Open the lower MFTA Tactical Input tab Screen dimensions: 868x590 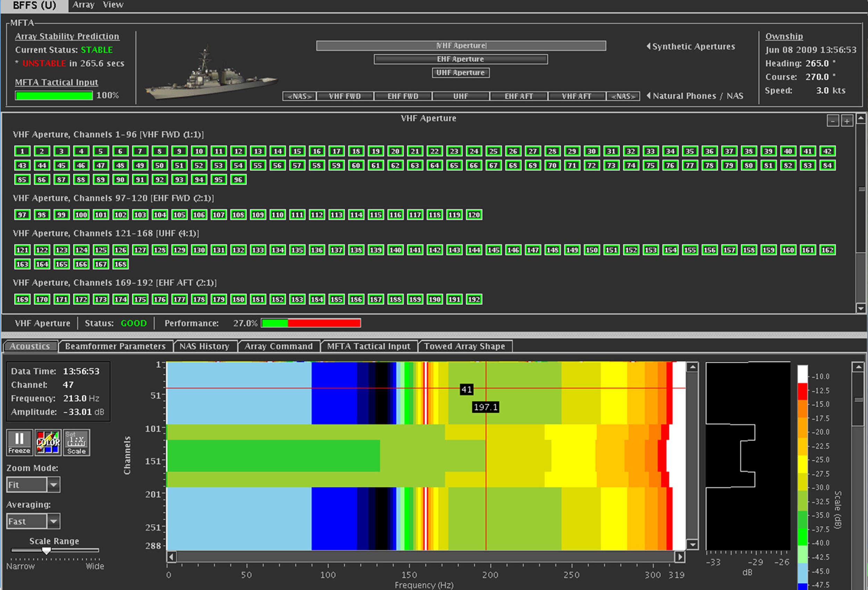coord(369,346)
